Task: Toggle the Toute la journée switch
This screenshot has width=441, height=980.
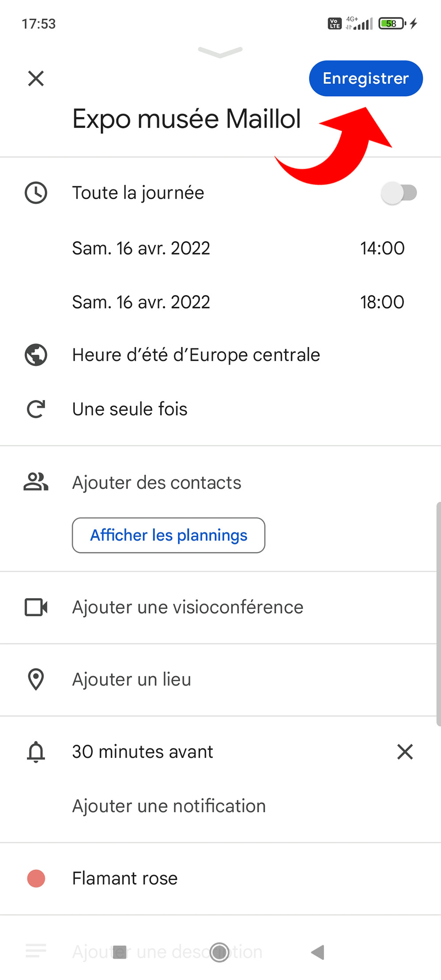Action: pos(399,193)
